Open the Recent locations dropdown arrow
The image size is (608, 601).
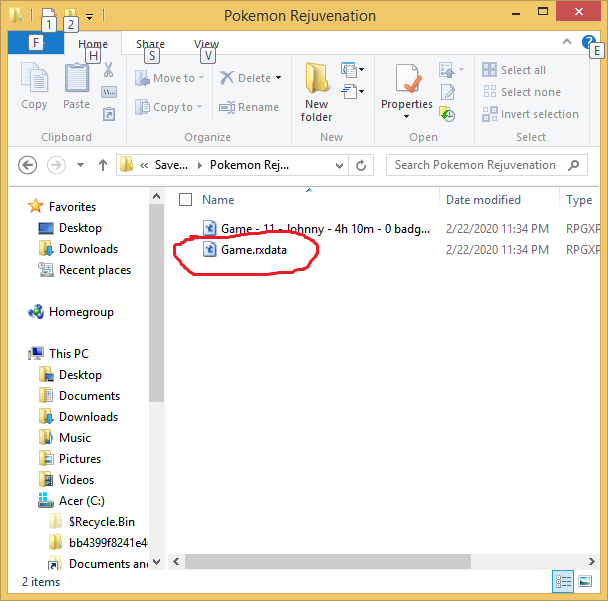pyautogui.click(x=80, y=165)
